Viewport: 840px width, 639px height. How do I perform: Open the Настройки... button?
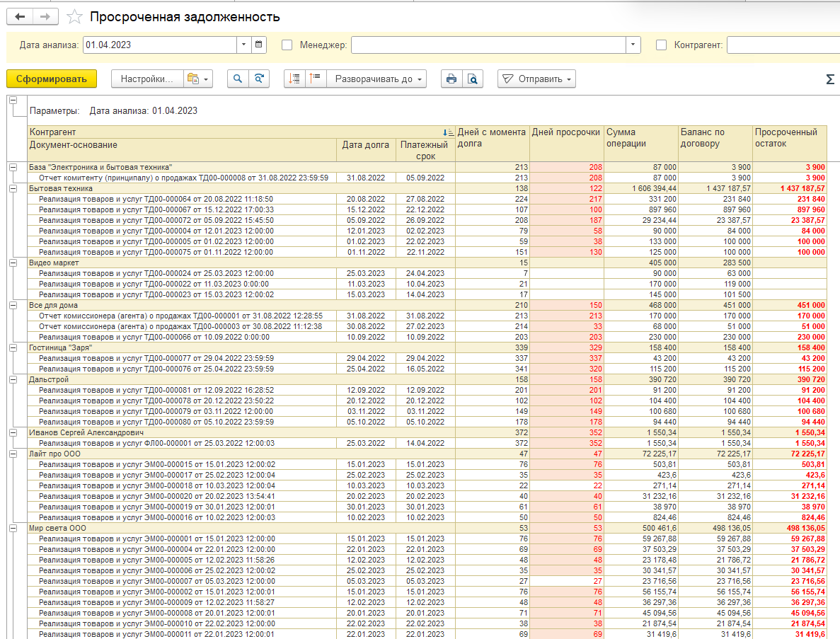(x=147, y=79)
